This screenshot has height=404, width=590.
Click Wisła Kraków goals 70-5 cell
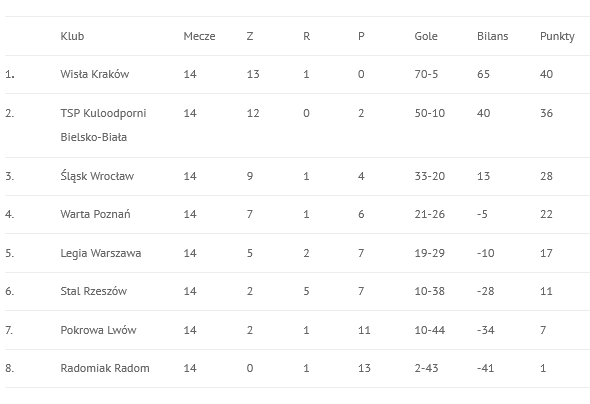[x=426, y=74]
